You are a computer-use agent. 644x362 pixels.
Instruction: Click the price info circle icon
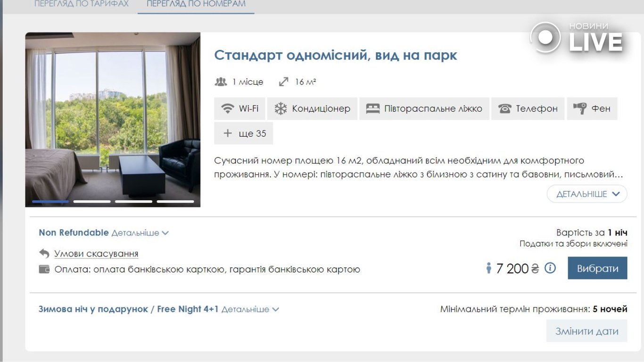pos(550,268)
